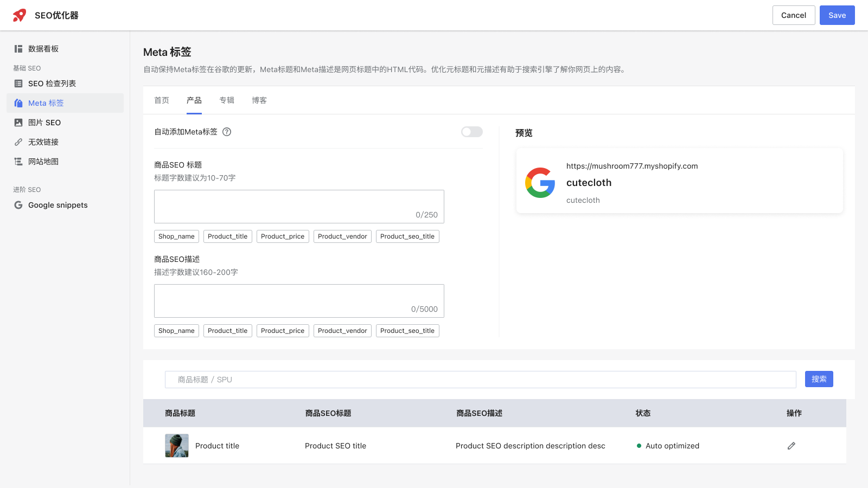This screenshot has height=488, width=868.
Task: Click the 无效链接 broken link icon
Action: (18, 142)
